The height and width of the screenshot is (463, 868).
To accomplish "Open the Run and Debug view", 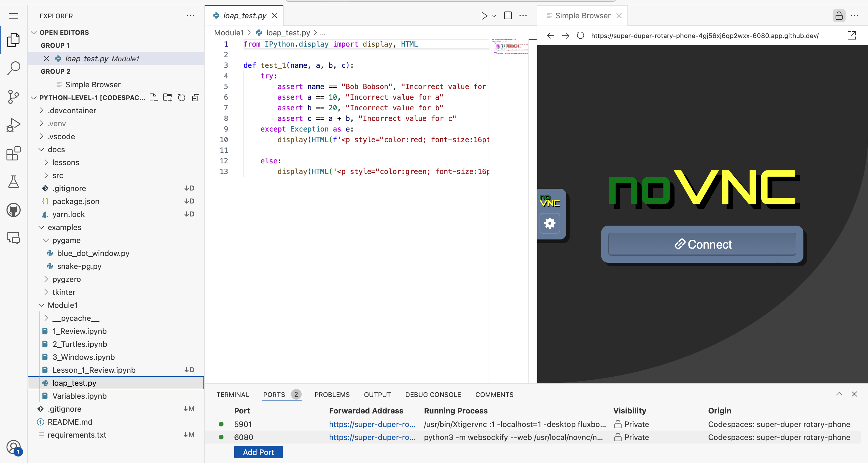I will pyautogui.click(x=14, y=125).
